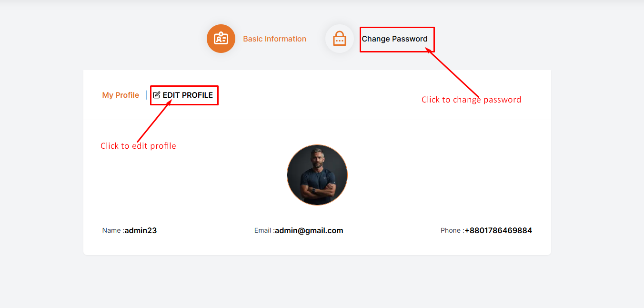Click the red arrow pointing at Change Password
This screenshot has height=308, width=644.
(454, 73)
